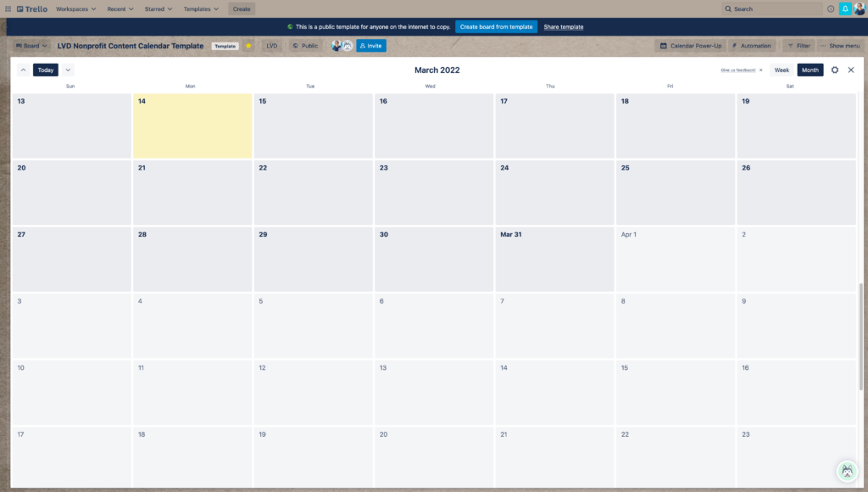Select the March 28 calendar cell
Viewport: 868px width, 492px height.
tap(192, 259)
